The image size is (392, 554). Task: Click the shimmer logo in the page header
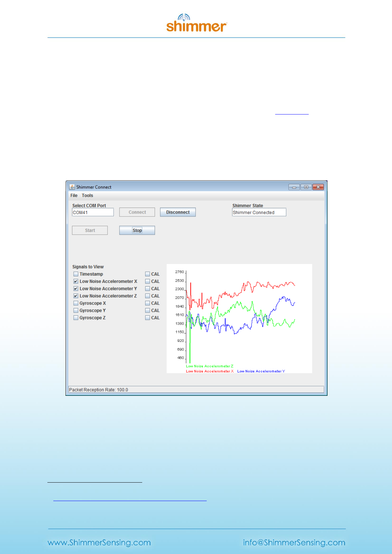pos(196,23)
